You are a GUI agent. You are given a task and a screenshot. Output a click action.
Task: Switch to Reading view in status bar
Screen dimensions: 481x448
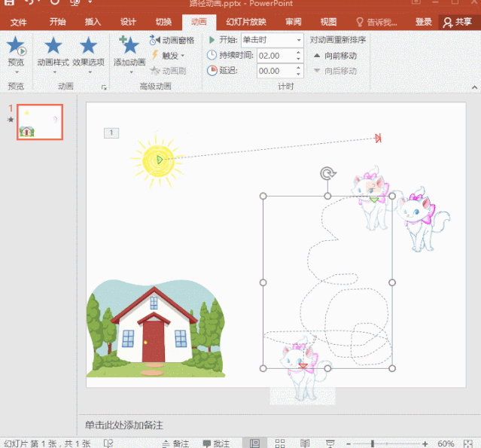pyautogui.click(x=305, y=443)
